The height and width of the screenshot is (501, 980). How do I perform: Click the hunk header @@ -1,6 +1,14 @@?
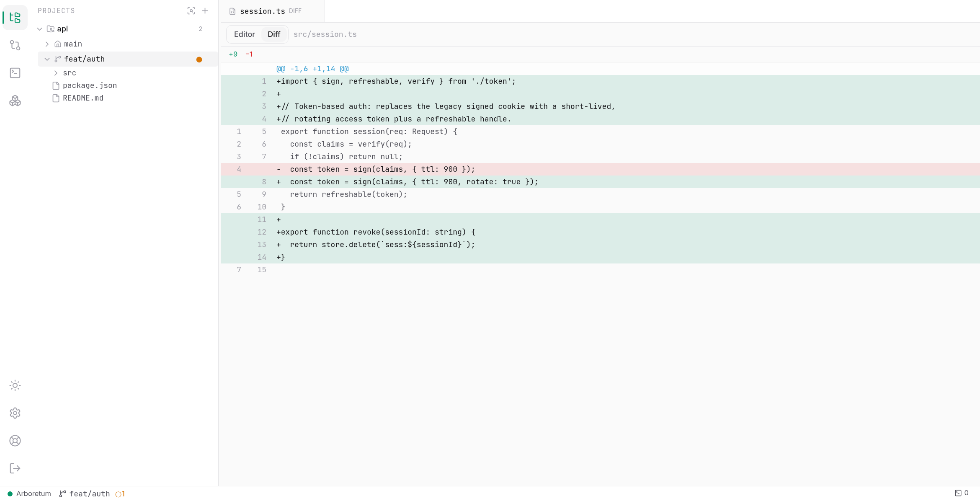pyautogui.click(x=312, y=69)
